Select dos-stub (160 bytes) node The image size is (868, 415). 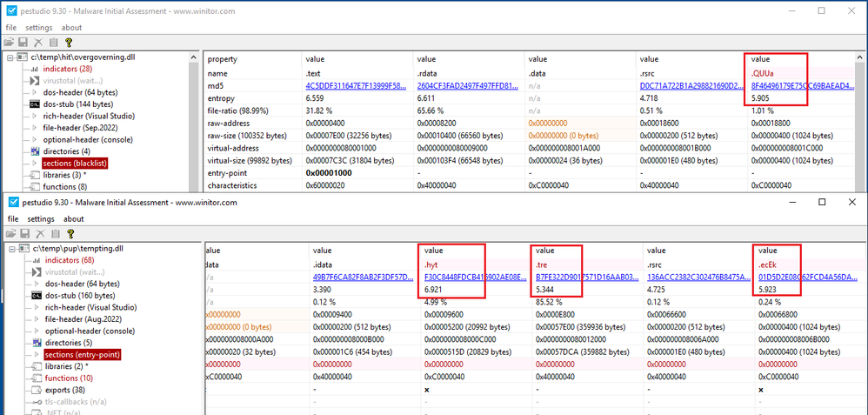point(80,295)
